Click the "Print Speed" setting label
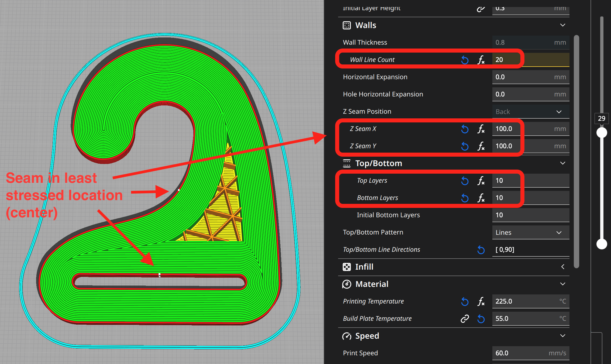Screen dimensions: 611x364 (x=360, y=353)
